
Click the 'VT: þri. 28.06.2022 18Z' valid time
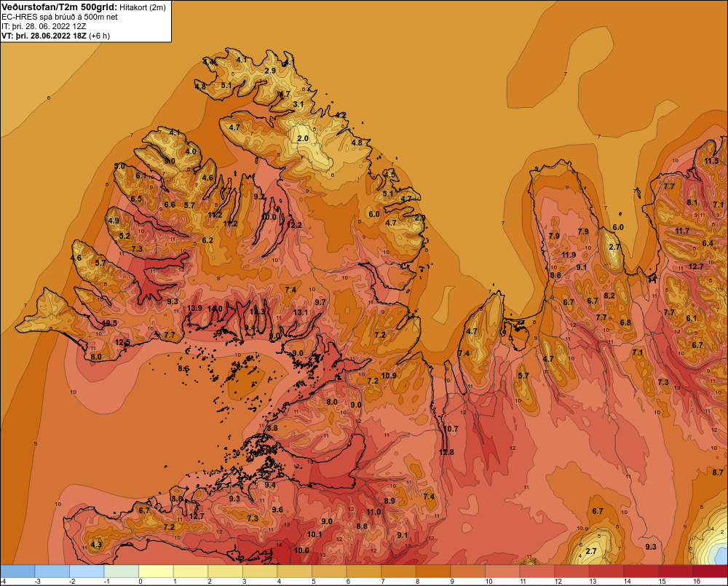44,36
